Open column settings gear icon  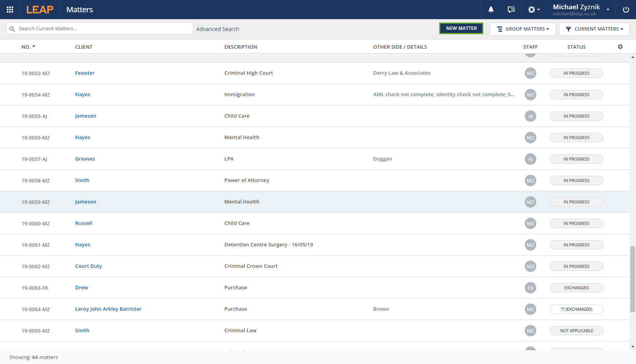coord(620,47)
